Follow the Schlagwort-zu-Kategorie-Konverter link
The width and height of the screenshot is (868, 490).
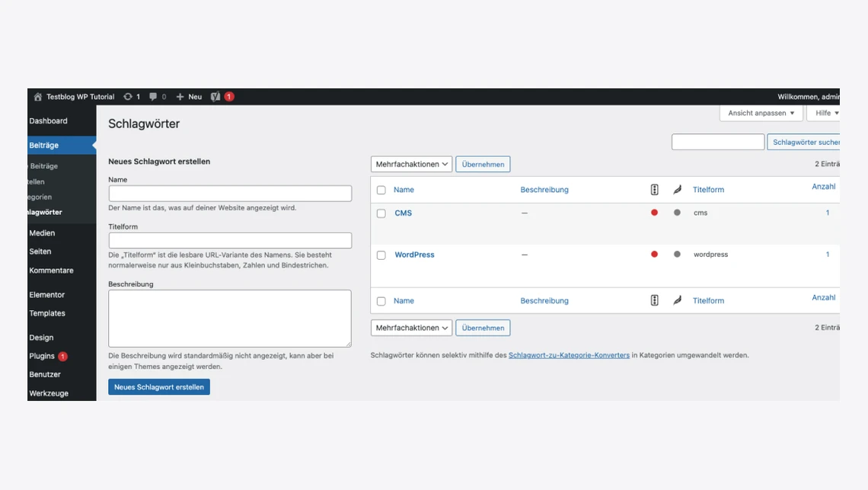tap(569, 355)
